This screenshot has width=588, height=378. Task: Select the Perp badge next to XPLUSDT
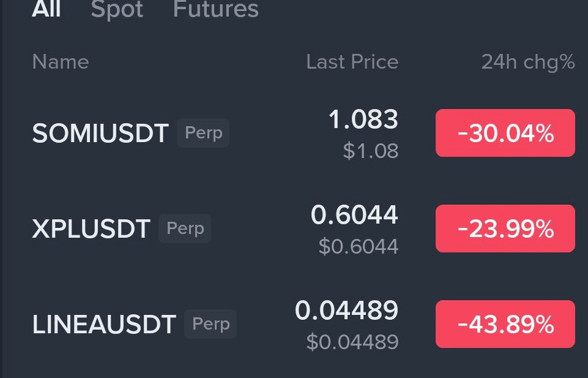(185, 229)
